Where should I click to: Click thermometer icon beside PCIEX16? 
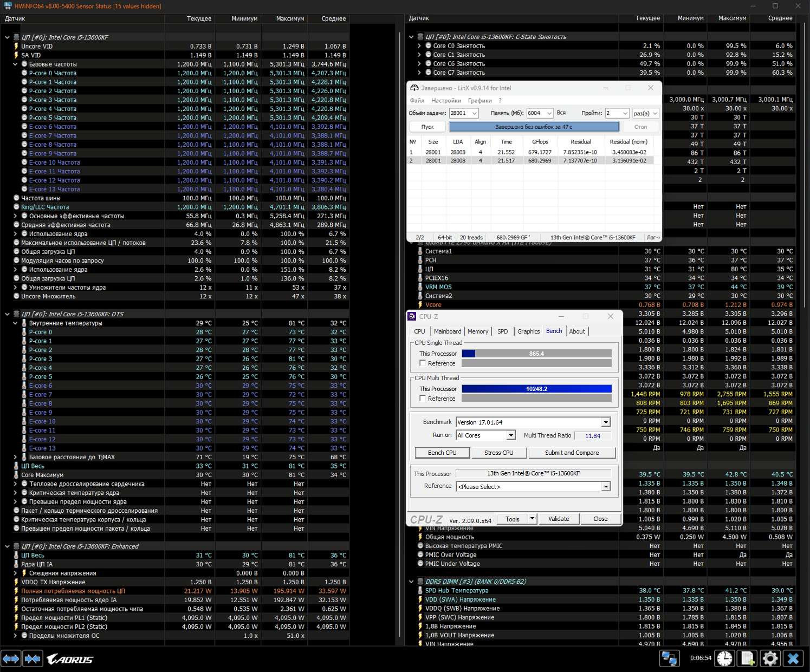(420, 278)
